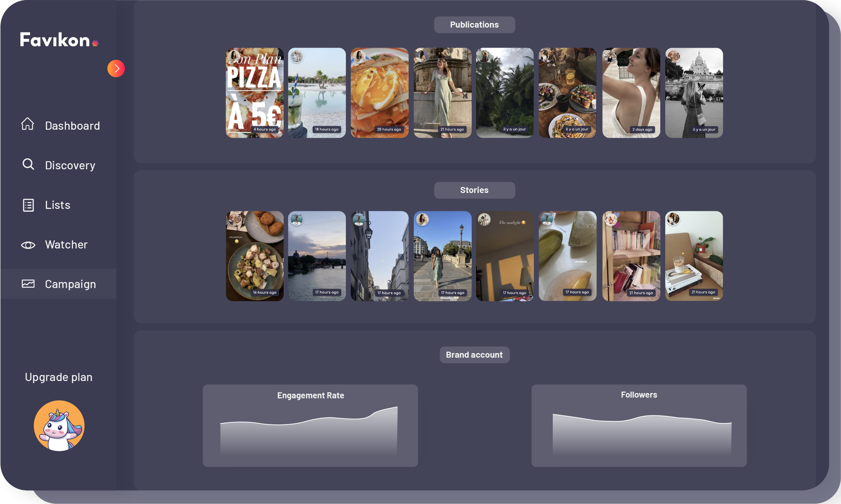
Task: Click the Favikon logo
Action: [59, 40]
